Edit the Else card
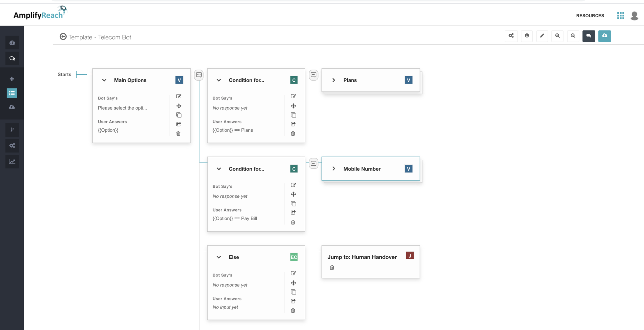This screenshot has width=644, height=330. click(293, 273)
